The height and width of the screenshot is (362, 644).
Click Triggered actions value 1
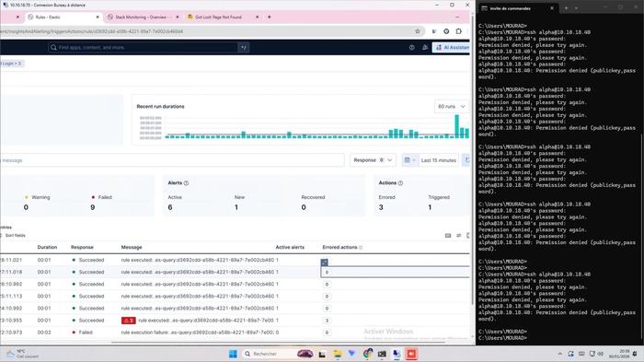click(430, 207)
